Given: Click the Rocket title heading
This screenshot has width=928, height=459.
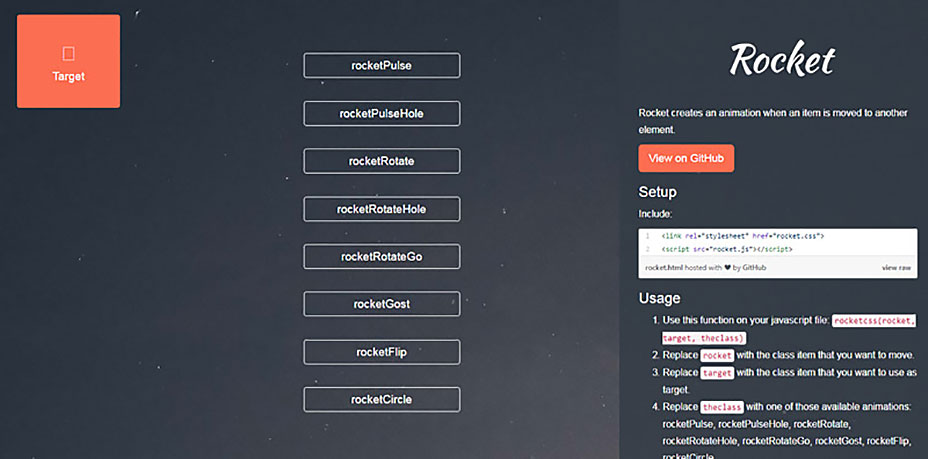Looking at the screenshot, I should tap(781, 60).
